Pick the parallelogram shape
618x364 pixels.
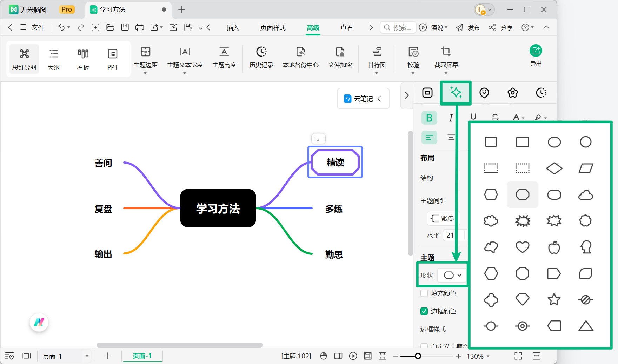click(x=586, y=168)
